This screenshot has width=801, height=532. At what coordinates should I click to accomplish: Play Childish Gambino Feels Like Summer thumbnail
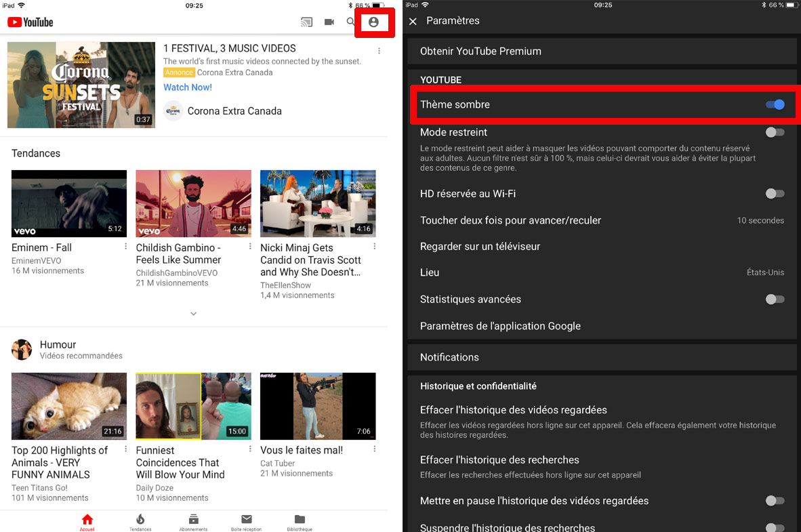click(194, 203)
